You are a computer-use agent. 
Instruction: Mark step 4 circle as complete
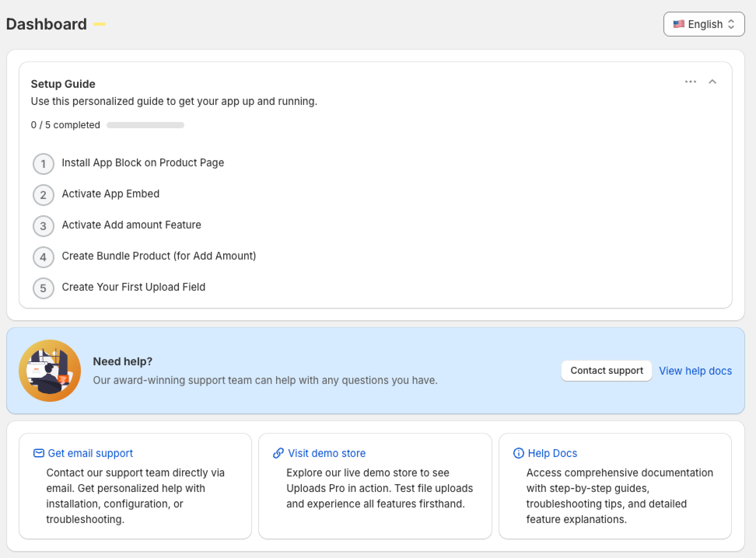[x=43, y=257]
